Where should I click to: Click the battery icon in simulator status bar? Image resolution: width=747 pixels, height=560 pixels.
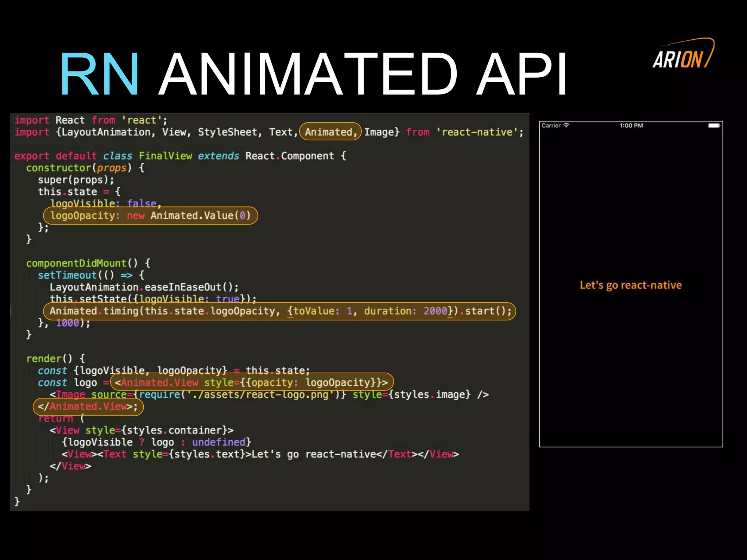tap(714, 125)
